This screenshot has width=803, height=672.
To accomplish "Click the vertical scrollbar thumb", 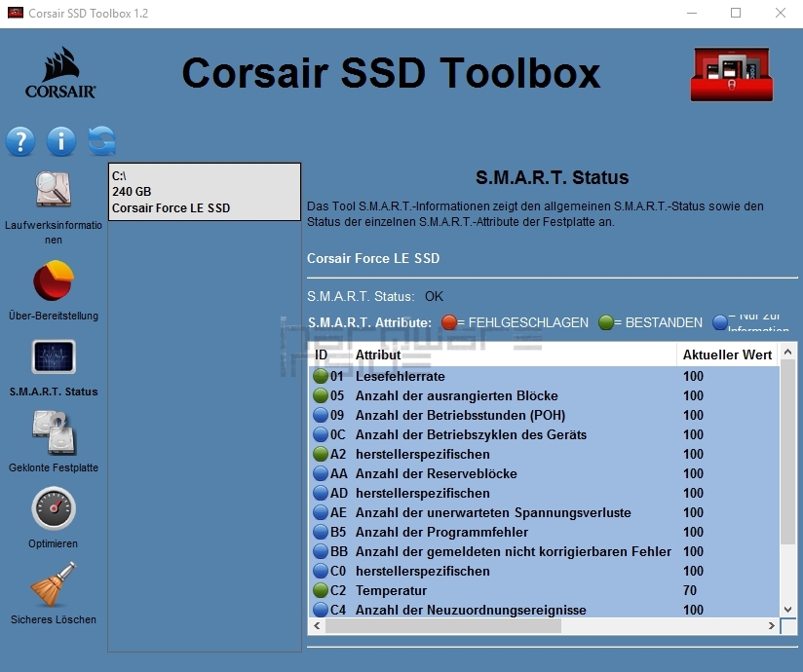I will tap(787, 452).
